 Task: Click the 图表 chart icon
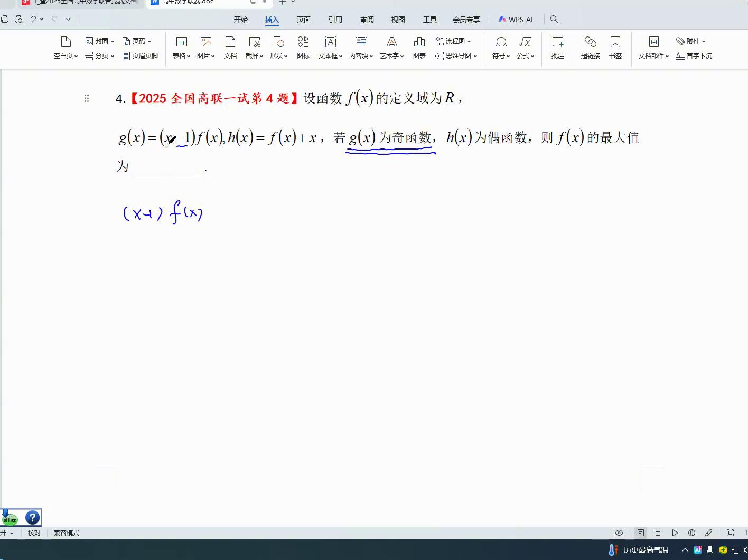click(x=419, y=42)
